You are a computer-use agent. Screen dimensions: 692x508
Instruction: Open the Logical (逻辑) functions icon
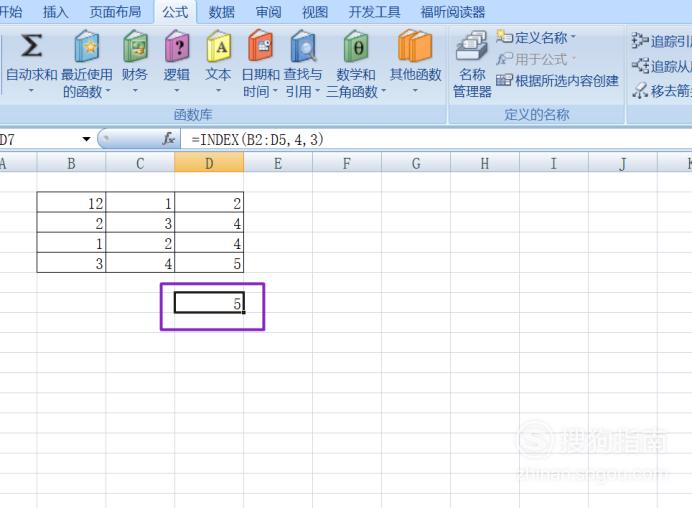177,46
